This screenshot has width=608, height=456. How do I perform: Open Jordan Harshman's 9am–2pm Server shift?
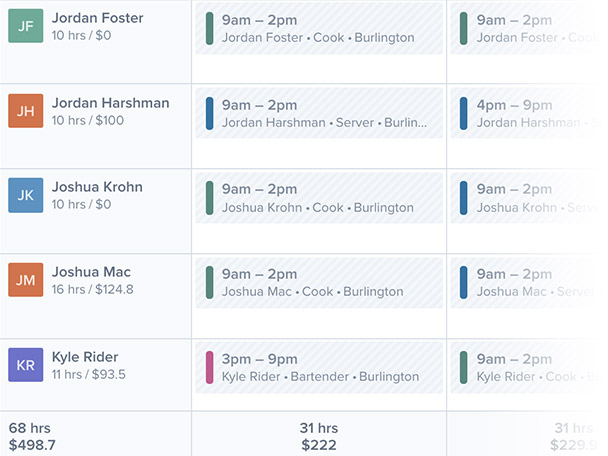point(319,113)
